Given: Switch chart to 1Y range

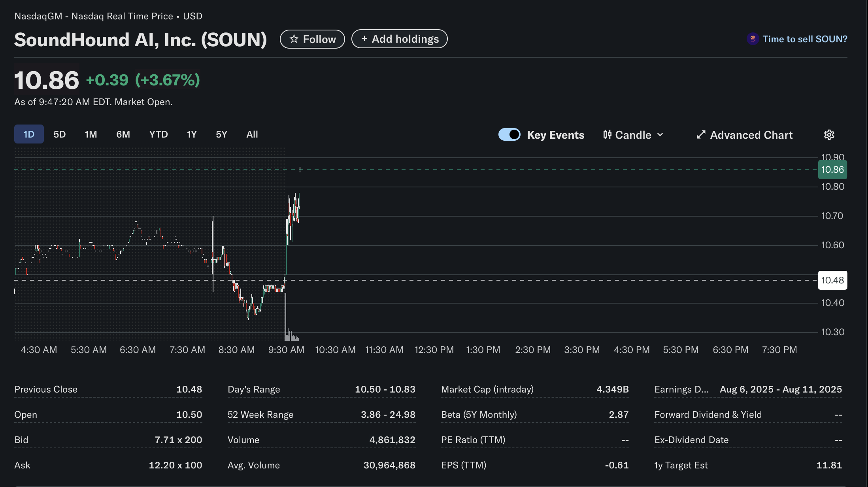Looking at the screenshot, I should click(x=192, y=134).
